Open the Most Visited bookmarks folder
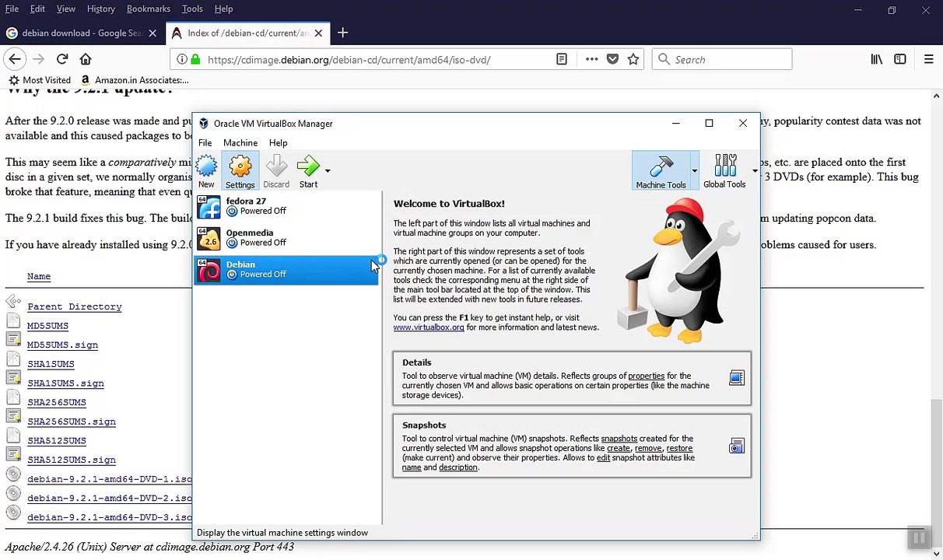Viewport: 943px width, 560px height. [40, 80]
